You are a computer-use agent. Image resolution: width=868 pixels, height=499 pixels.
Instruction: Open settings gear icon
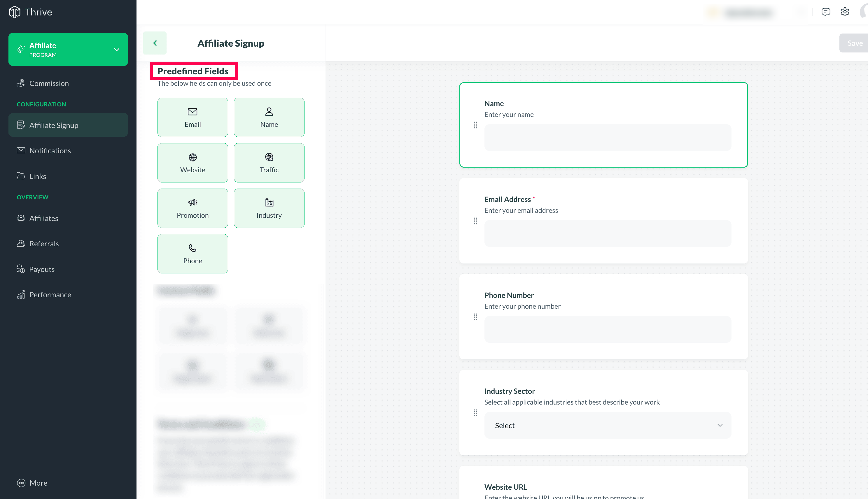point(845,12)
